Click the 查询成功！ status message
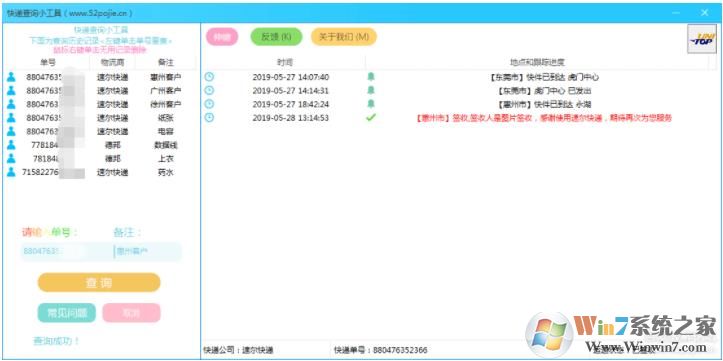Viewport: 723px width, 361px height. point(56,341)
